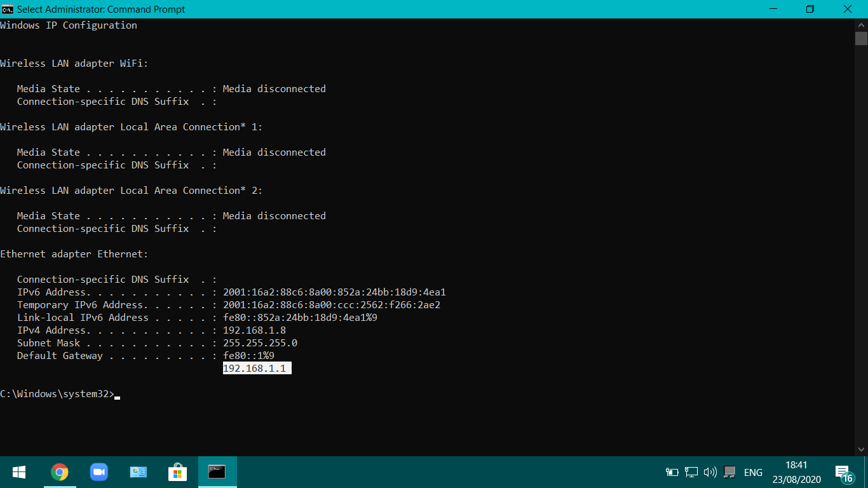Click the window title 'Select Administrator: Command Prompt'
Screen dimensions: 868x488
(x=101, y=9)
